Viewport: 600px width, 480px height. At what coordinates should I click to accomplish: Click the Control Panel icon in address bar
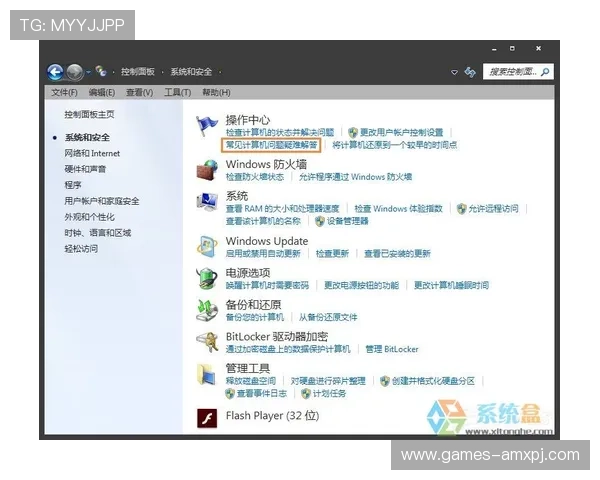pyautogui.click(x=101, y=71)
